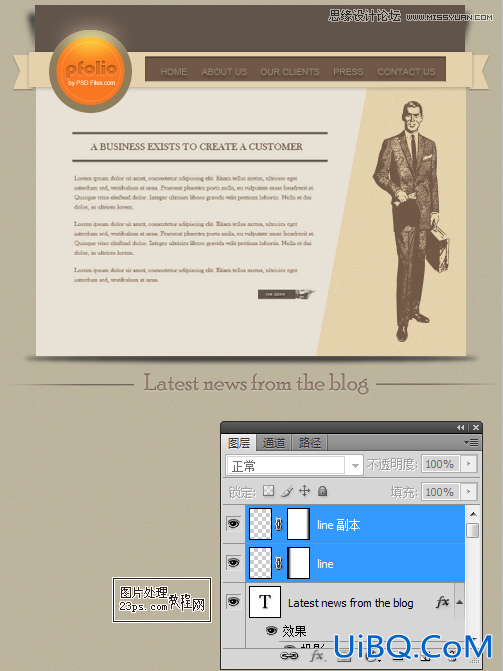Image resolution: width=503 pixels, height=671 pixels.
Task: Toggle visibility of the line layer
Action: point(233,562)
